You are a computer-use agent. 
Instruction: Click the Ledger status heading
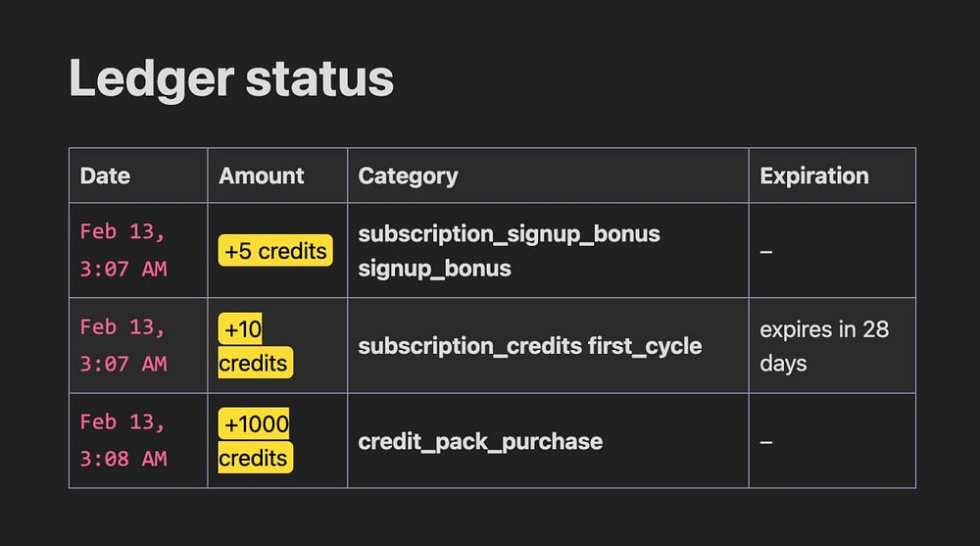click(231, 79)
